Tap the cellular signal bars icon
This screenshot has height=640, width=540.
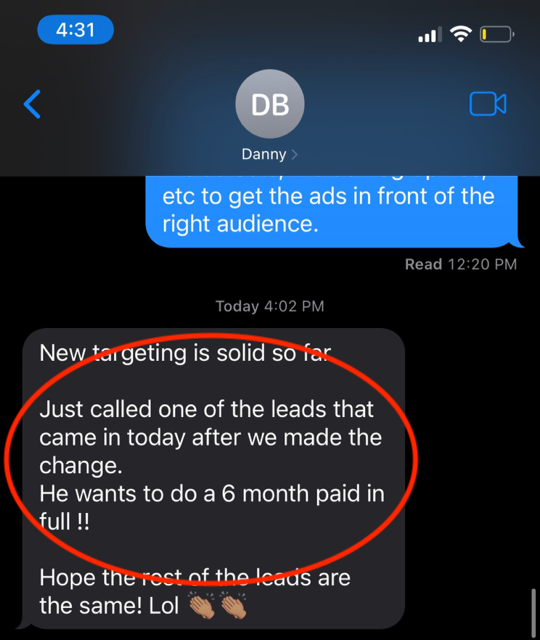[430, 35]
